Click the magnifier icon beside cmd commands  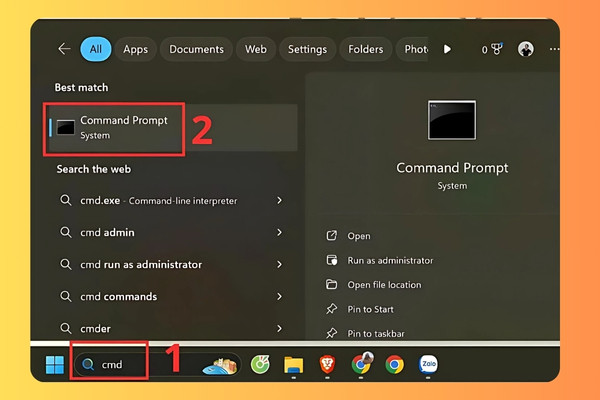(66, 297)
